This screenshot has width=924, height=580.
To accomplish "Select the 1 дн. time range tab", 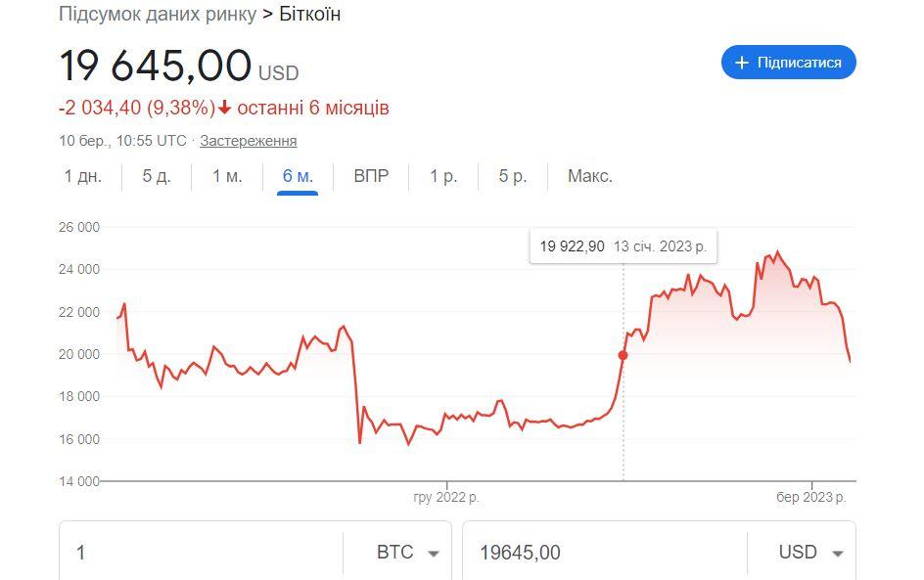I will [x=83, y=176].
